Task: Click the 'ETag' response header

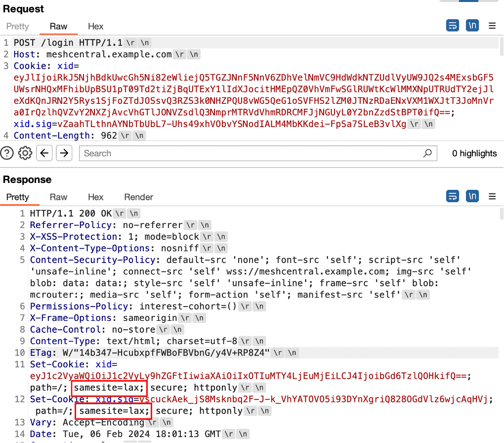Action: [x=41, y=353]
